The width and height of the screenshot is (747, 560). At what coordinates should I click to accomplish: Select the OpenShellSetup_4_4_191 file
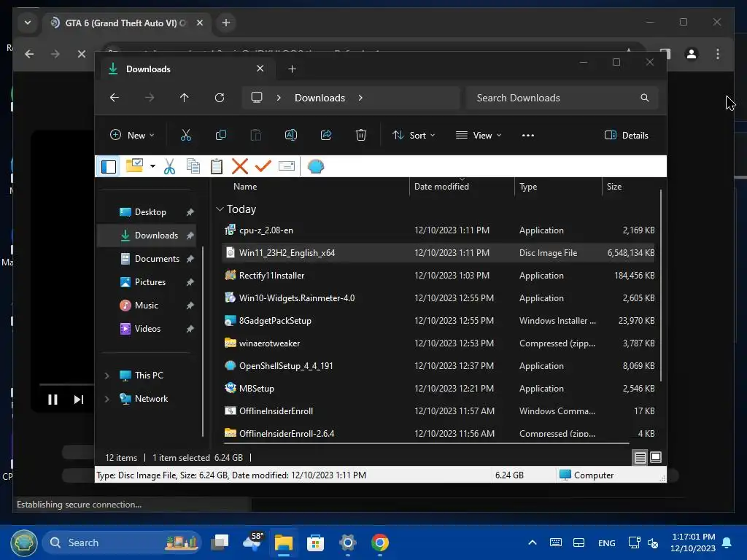tap(438, 366)
